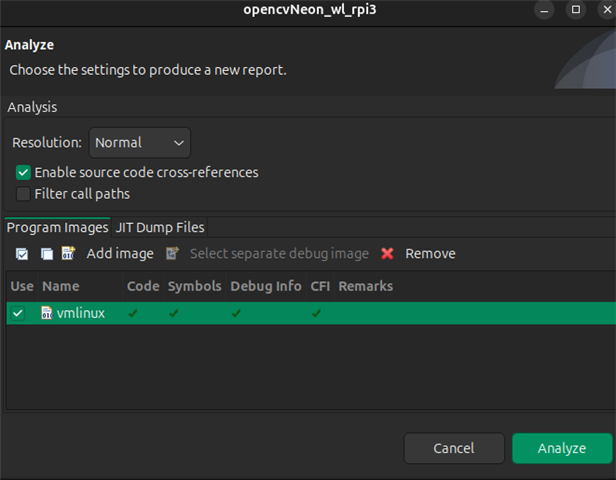Click the Add image button

119,254
